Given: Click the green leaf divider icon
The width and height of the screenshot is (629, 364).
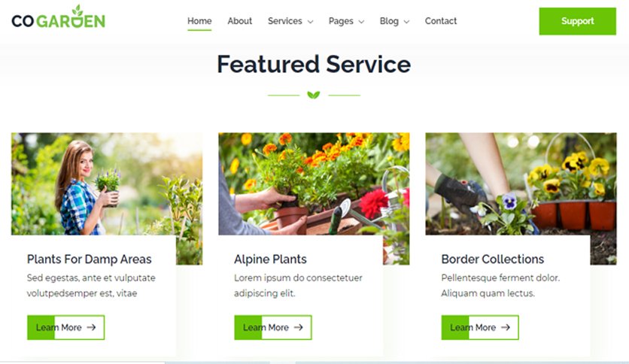Looking at the screenshot, I should [x=314, y=95].
